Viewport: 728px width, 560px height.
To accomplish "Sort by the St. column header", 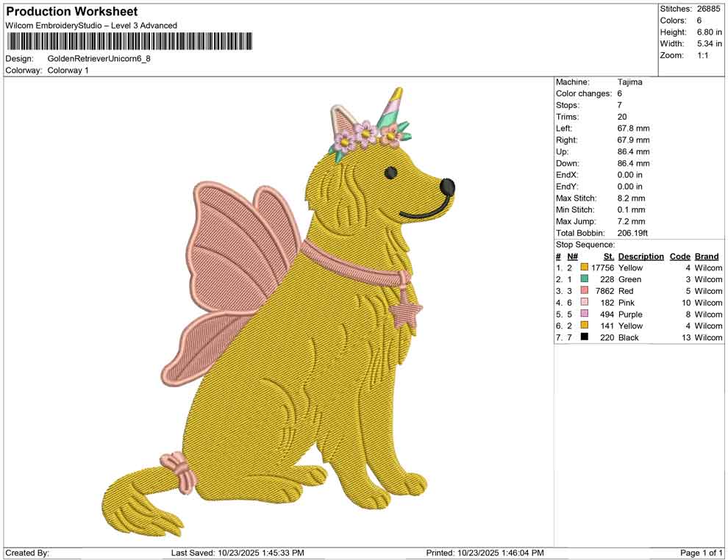I will click(607, 256).
